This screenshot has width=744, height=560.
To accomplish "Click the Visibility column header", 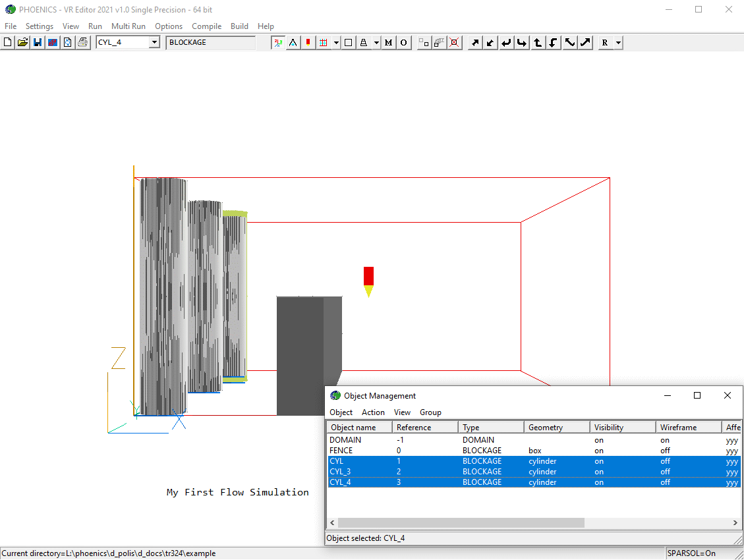I will click(608, 428).
